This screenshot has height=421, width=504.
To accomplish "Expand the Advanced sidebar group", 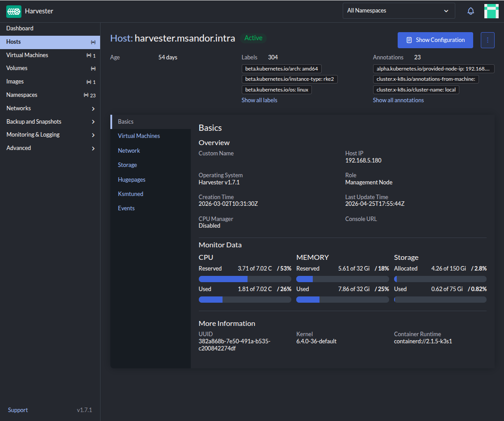I will click(x=93, y=148).
